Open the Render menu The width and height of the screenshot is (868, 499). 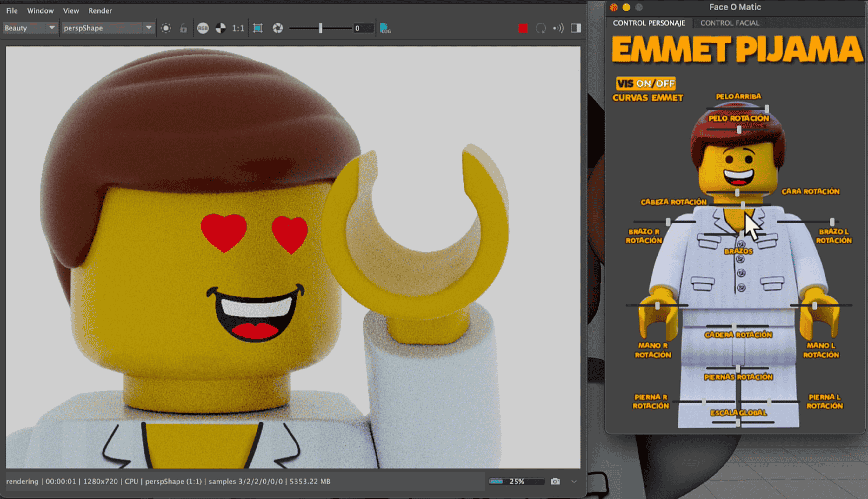100,10
